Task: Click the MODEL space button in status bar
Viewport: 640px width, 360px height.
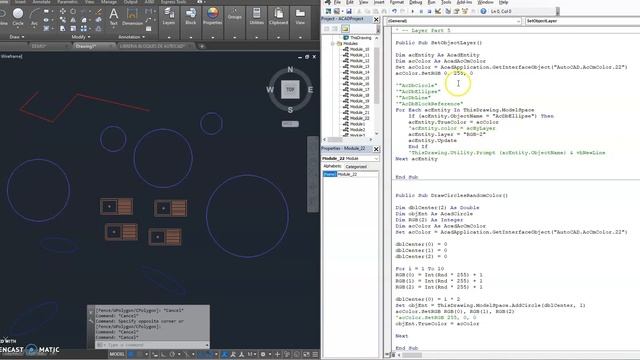Action: [117, 354]
